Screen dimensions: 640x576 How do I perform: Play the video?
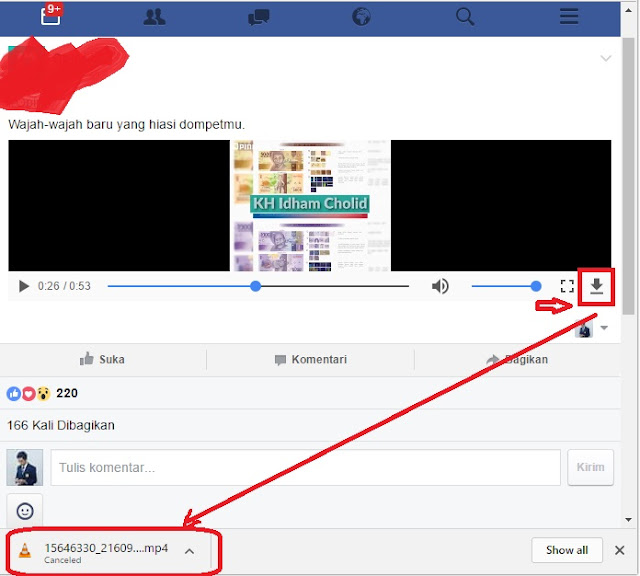[x=24, y=286]
